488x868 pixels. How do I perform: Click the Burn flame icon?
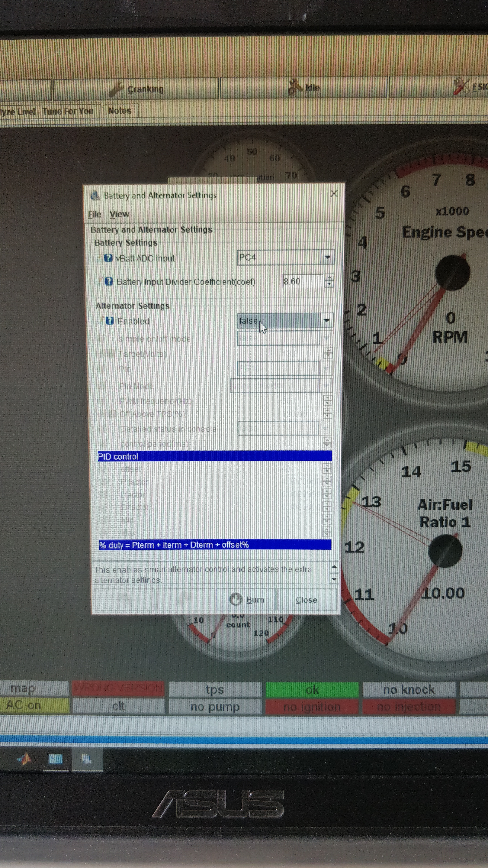pyautogui.click(x=235, y=599)
